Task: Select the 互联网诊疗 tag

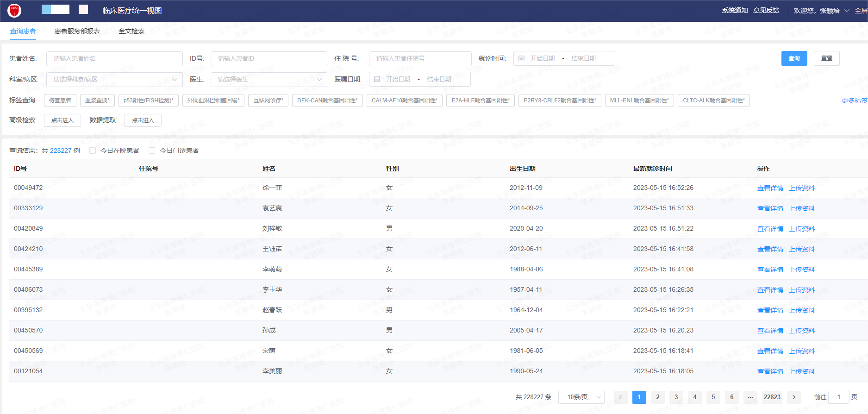Action: point(269,100)
